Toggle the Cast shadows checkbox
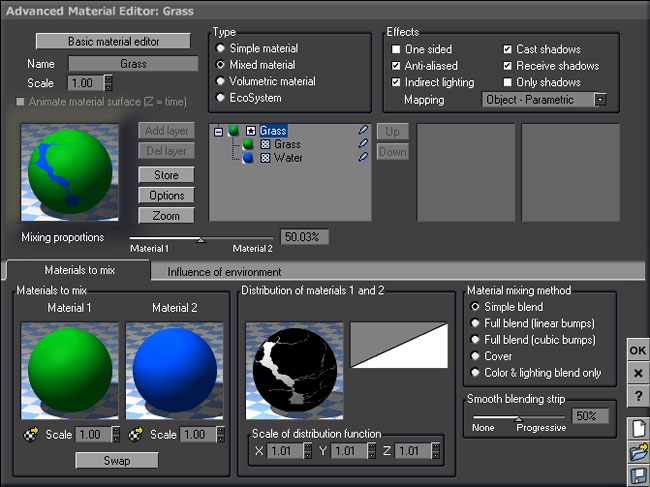 (509, 49)
